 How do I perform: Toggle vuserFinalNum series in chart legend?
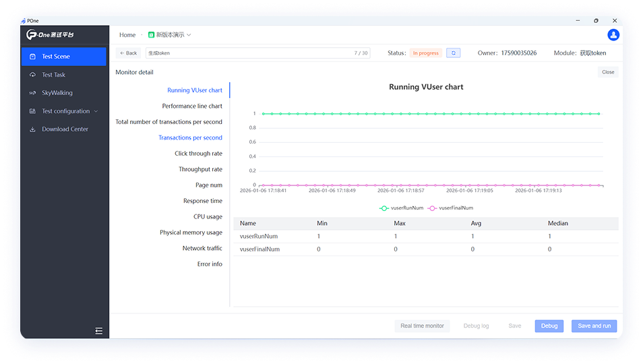(450, 208)
